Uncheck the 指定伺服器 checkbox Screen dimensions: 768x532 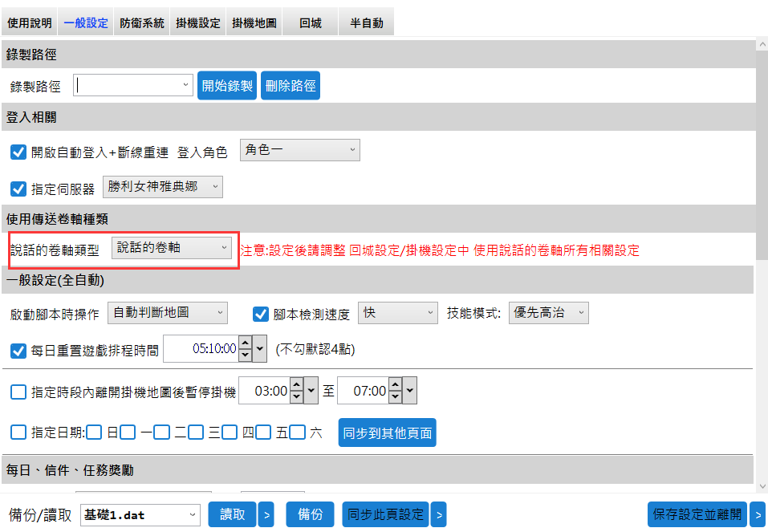(18, 189)
